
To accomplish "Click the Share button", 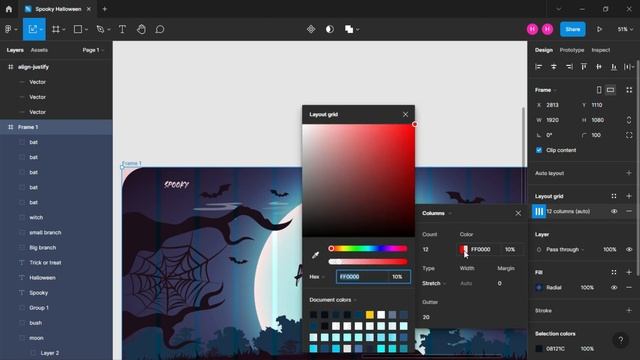I will point(573,29).
